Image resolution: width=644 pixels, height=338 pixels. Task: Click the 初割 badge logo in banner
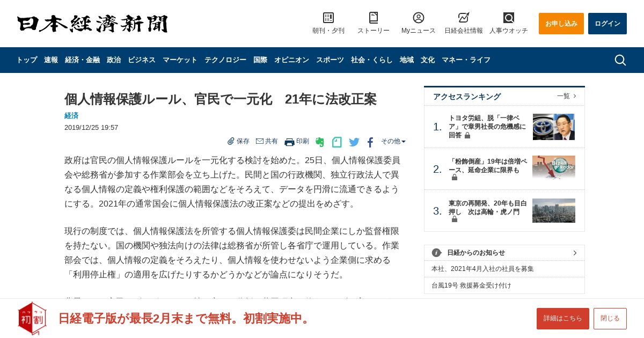[x=32, y=319]
